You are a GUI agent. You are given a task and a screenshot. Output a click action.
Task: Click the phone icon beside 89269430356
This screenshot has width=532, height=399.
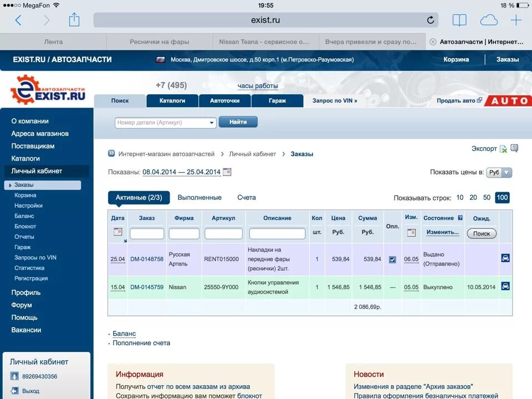click(x=14, y=376)
